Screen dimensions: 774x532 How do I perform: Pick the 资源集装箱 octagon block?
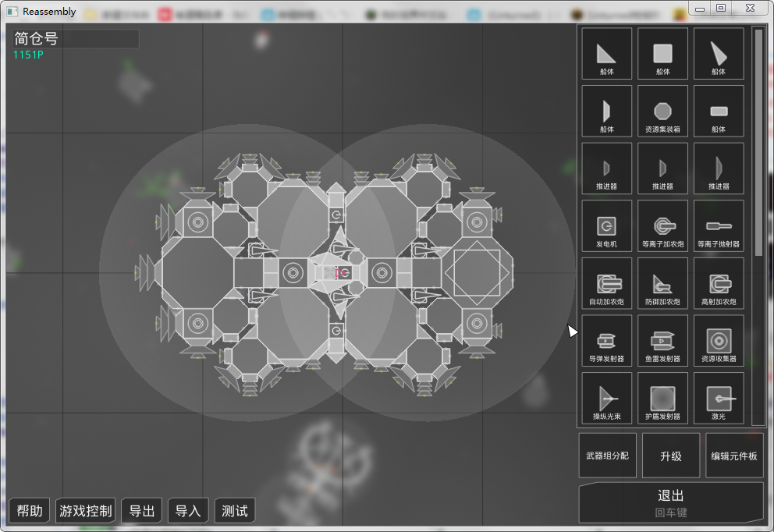[x=662, y=112]
